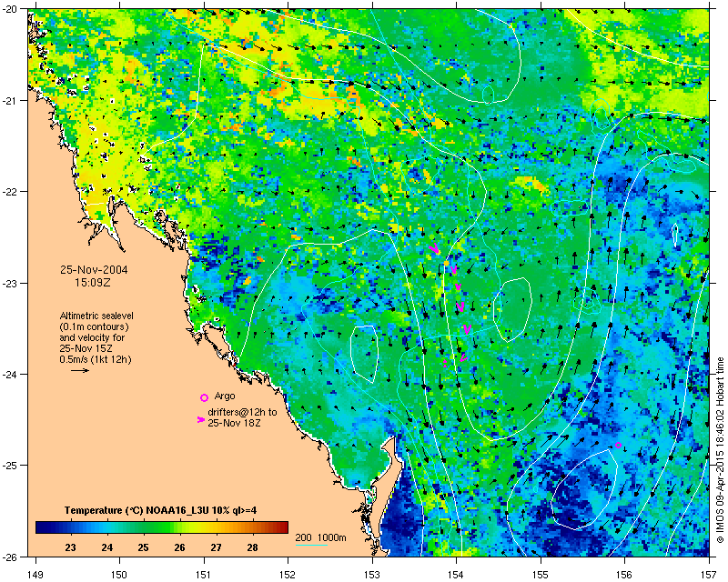Click the colorbar tick label 24
This screenshot has height=582, width=728.
click(106, 547)
